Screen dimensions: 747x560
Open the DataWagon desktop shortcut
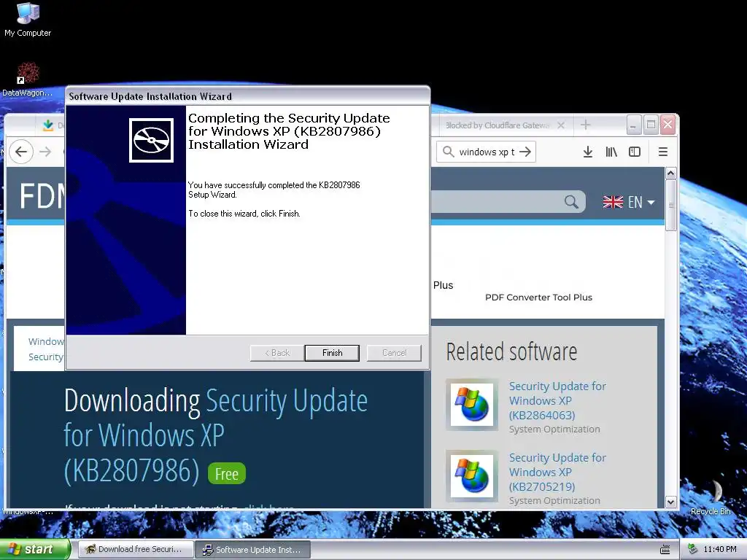tap(28, 79)
